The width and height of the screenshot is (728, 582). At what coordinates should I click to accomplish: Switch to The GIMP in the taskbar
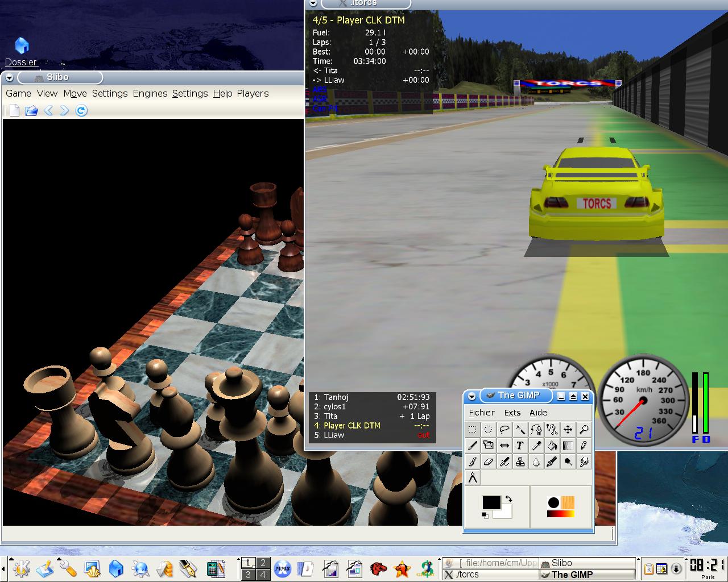[587, 575]
